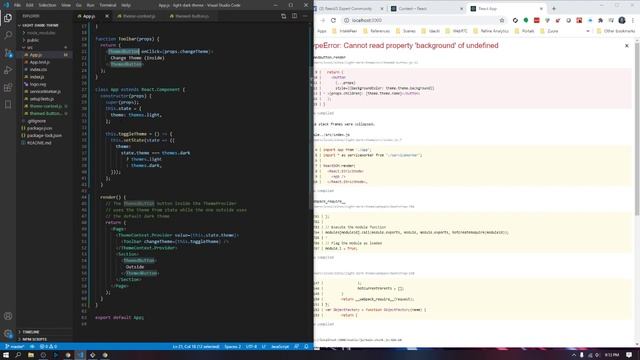Open App.test.js in the explorer
The image size is (640, 360).
point(40,62)
